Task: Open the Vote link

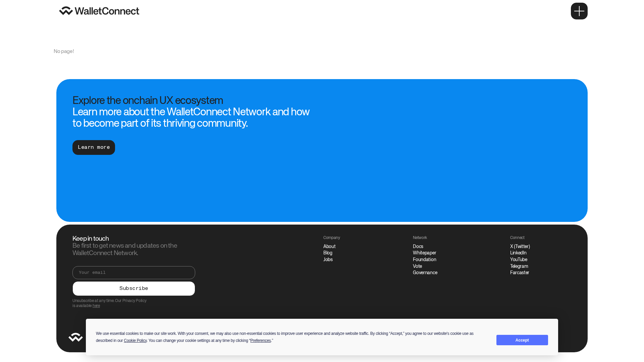Action: click(x=417, y=266)
